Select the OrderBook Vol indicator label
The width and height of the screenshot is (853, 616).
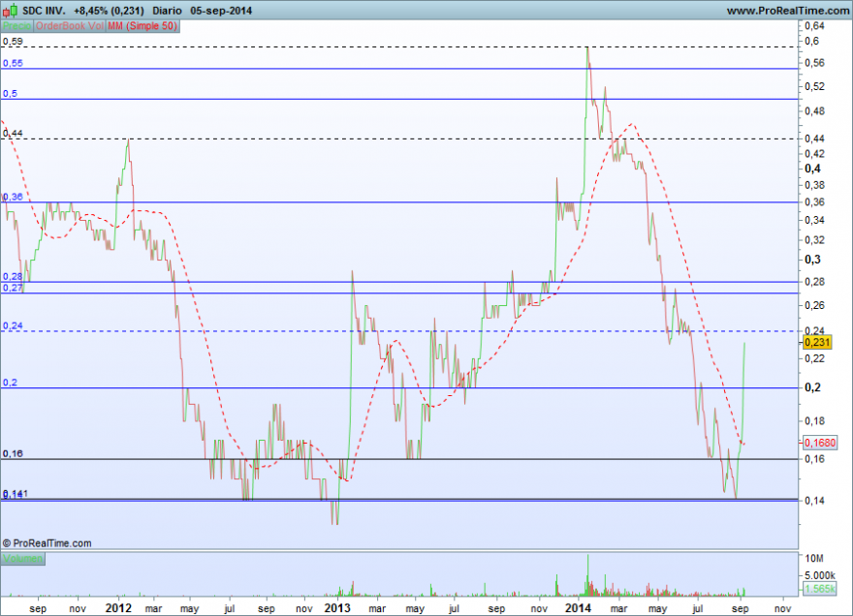click(x=70, y=25)
